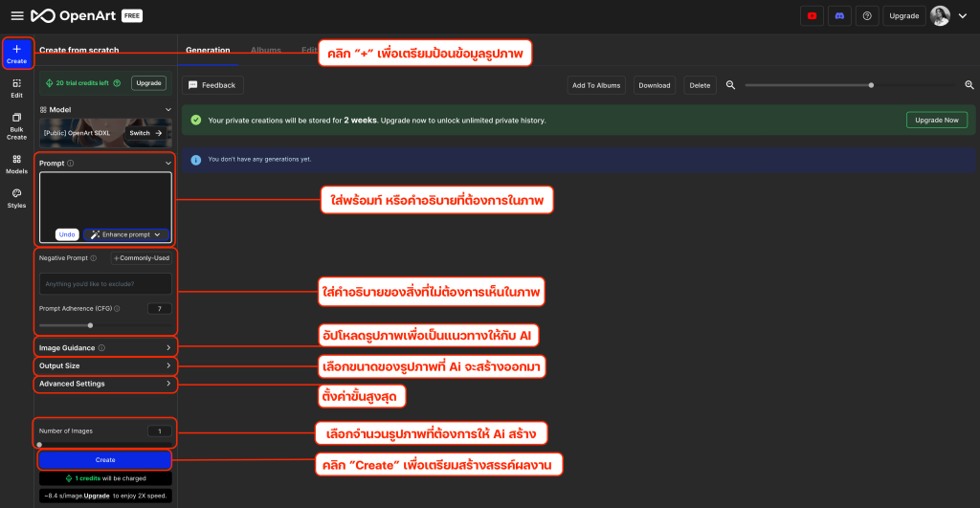
Task: Open the YouTube link icon
Action: (812, 15)
